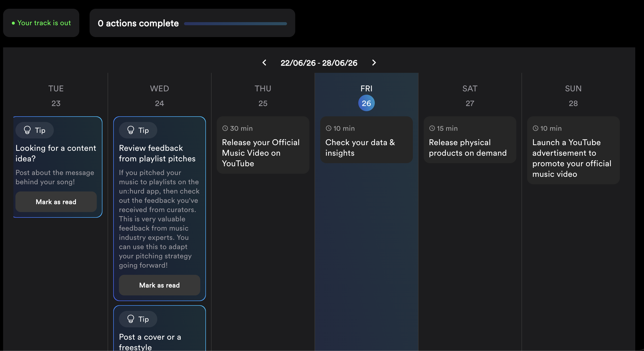Open Release your Official Music Video task
The image size is (644, 351).
click(263, 145)
